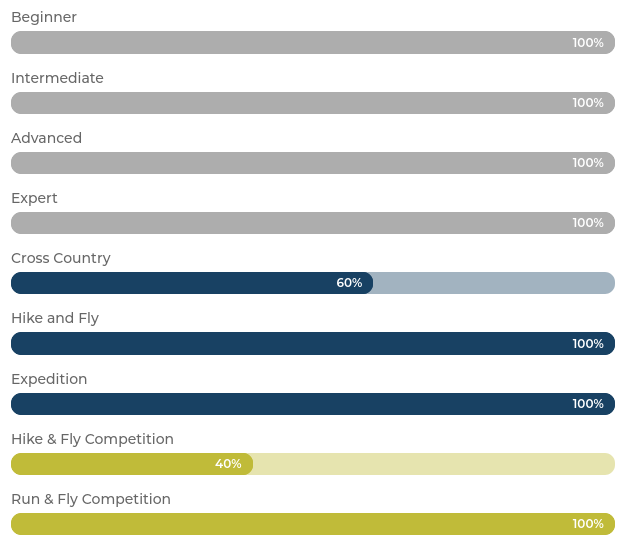The image size is (629, 550).
Task: Select the Cross Country label text
Action: (x=61, y=258)
